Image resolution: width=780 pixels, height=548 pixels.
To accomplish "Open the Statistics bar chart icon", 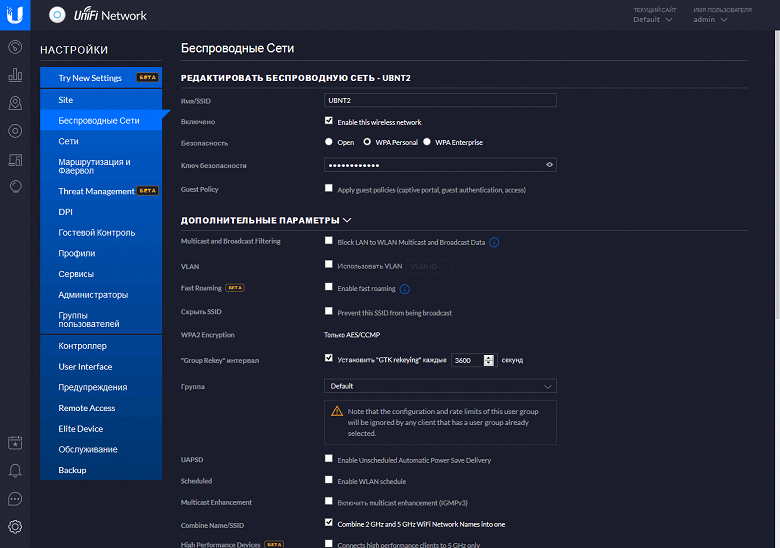I will click(15, 75).
